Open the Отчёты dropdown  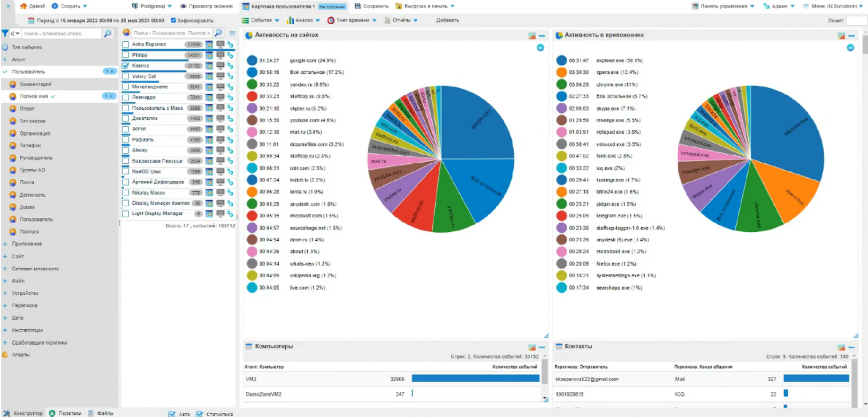click(x=401, y=20)
